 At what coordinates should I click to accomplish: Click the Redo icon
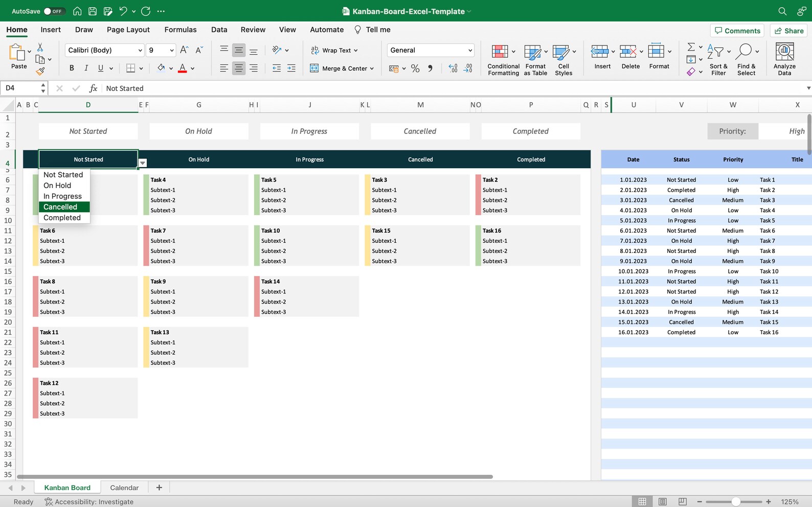[x=146, y=11]
